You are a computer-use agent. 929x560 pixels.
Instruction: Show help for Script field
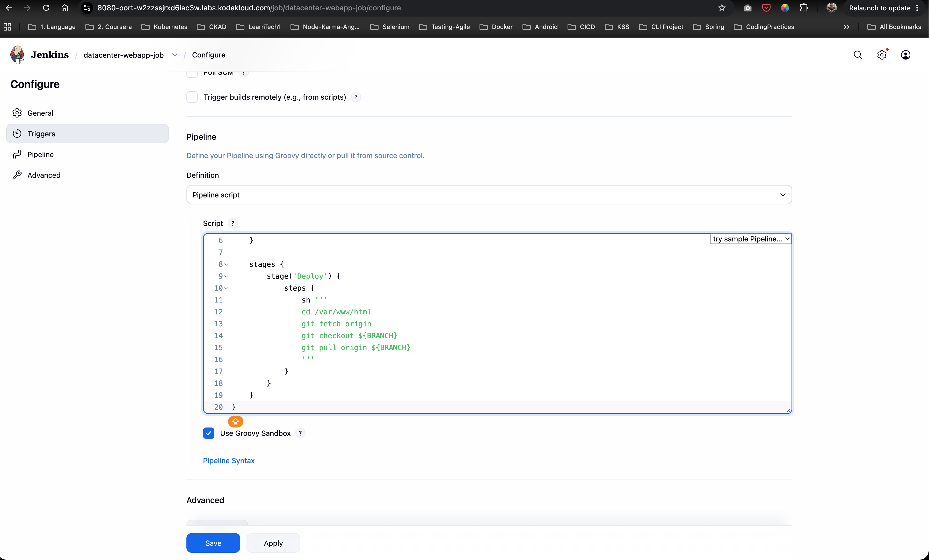(233, 224)
